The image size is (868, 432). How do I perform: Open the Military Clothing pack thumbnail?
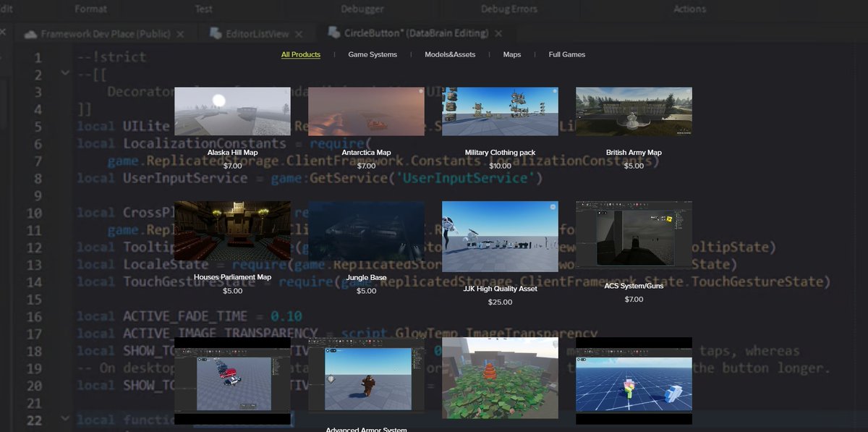click(x=500, y=111)
